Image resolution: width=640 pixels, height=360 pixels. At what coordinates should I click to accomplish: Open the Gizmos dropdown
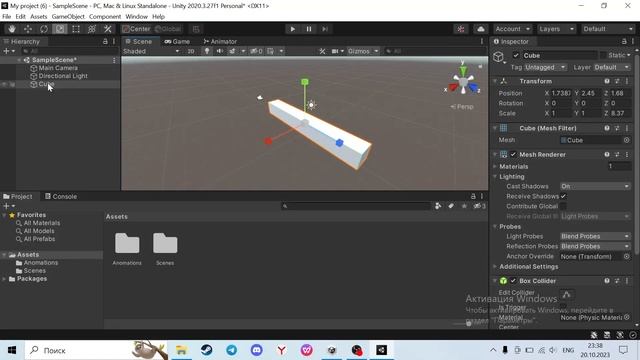click(363, 51)
